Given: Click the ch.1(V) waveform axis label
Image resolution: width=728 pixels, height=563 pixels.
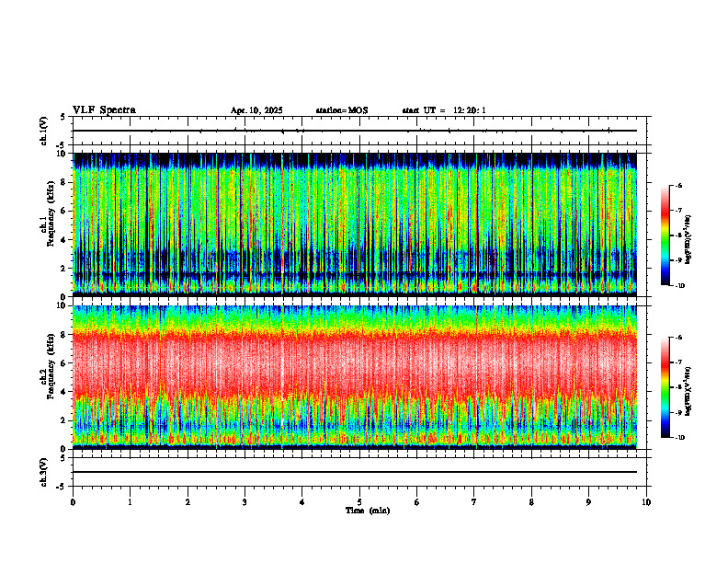Looking at the screenshot, I should coord(44,131).
